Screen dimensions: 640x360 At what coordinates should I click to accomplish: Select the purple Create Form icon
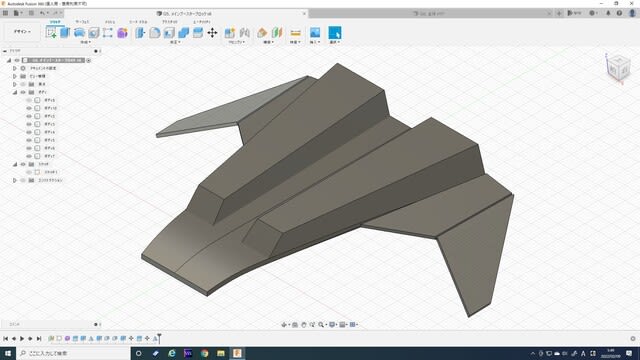click(122, 33)
